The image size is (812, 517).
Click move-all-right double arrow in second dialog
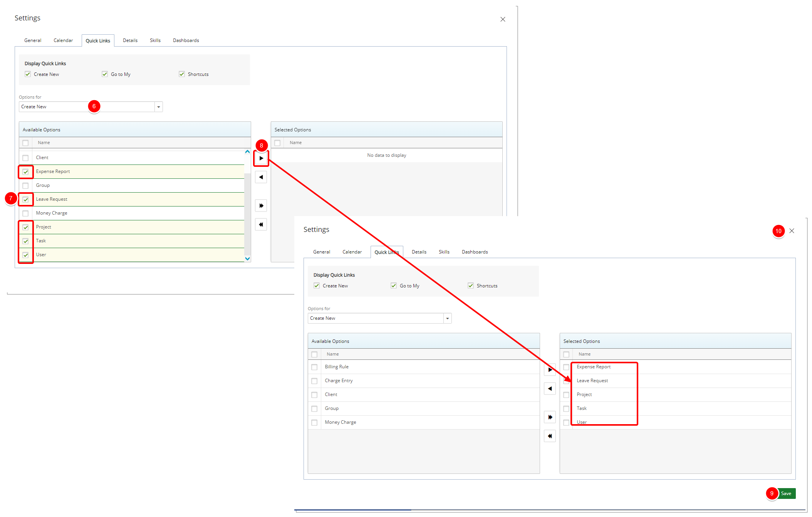550,417
